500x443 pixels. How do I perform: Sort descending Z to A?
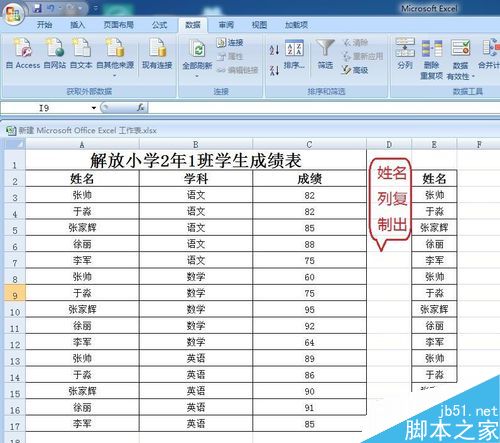[274, 70]
